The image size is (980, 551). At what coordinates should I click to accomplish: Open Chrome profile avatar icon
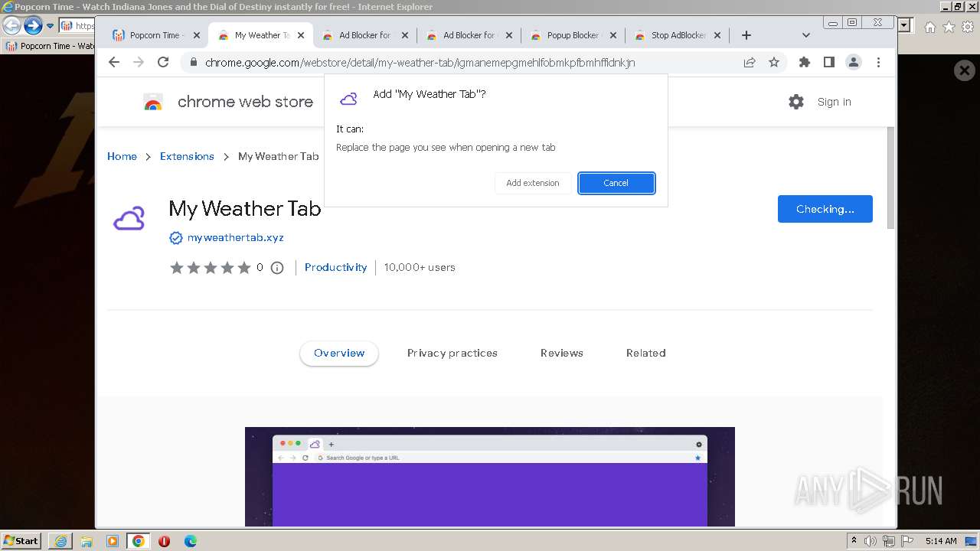tap(854, 63)
